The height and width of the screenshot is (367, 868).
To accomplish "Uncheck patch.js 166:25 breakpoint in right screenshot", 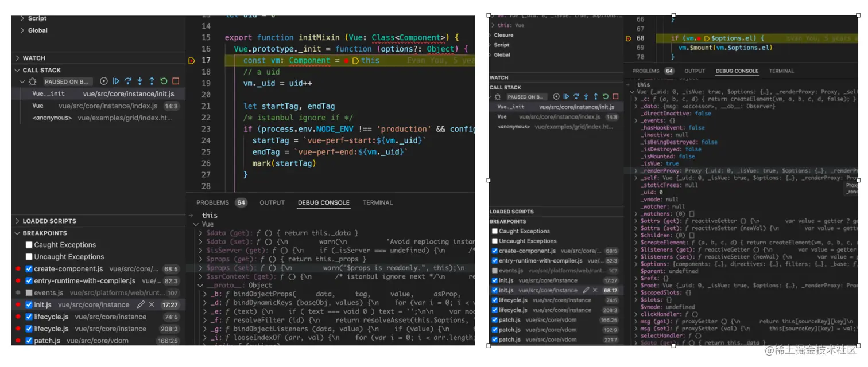I will [x=495, y=320].
